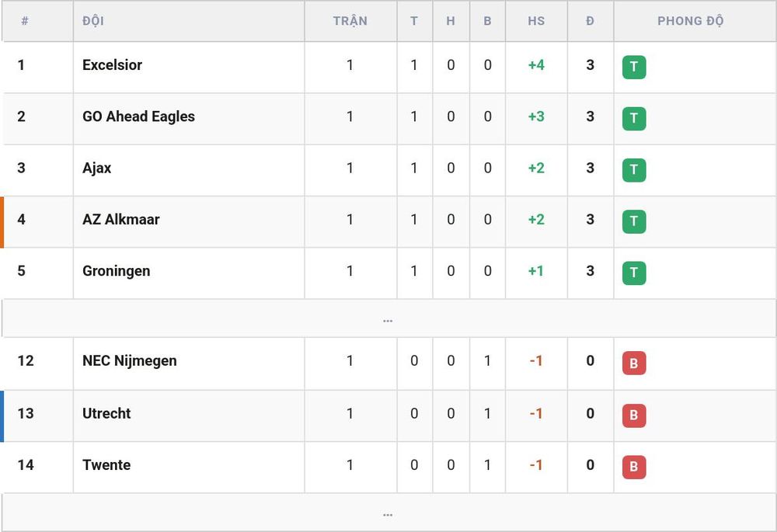This screenshot has height=532, width=777.
Task: Click Utrecht's red loss badge
Action: (634, 415)
